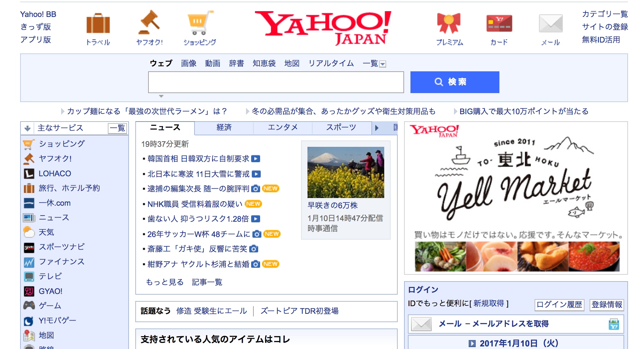Open the トラベル suitcase icon

click(x=98, y=24)
